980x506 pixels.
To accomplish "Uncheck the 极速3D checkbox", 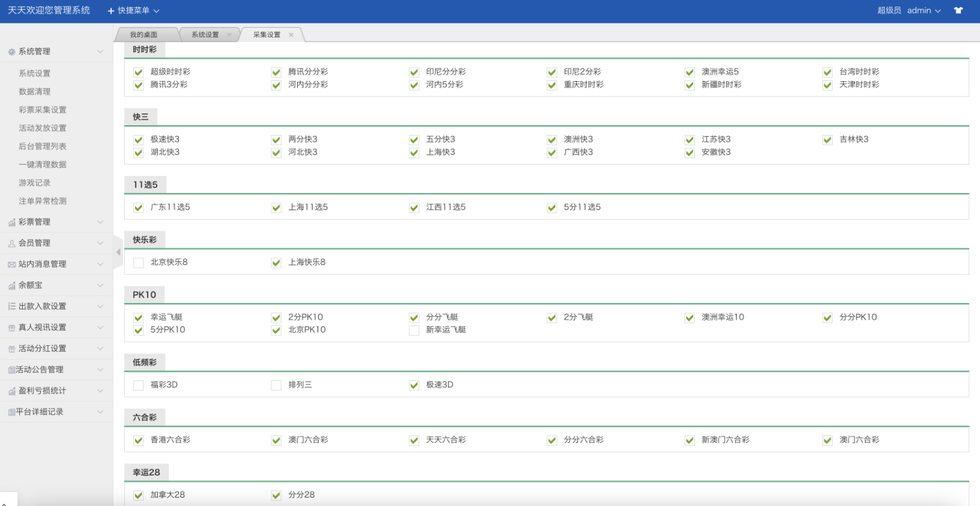I will click(414, 386).
